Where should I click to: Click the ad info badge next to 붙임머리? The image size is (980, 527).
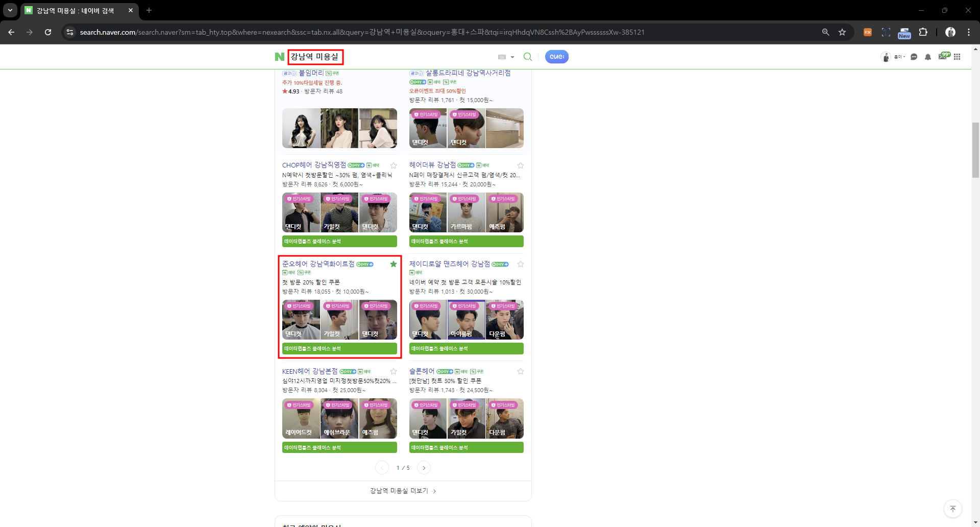(289, 74)
